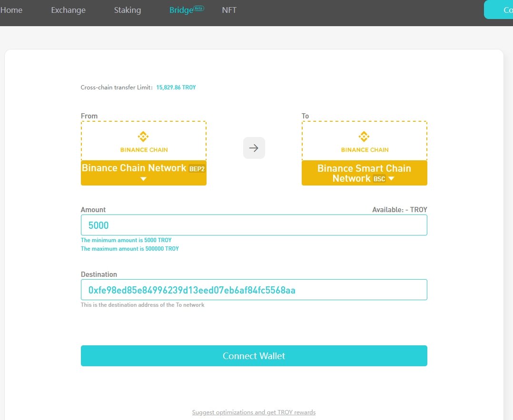Click the Binance Chain logo in To box

(x=364, y=142)
